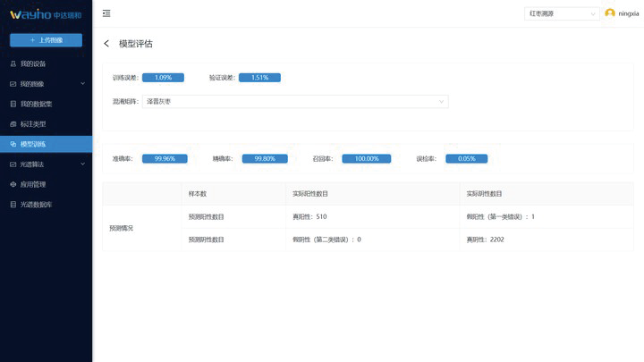The height and width of the screenshot is (362, 644).
Task: Click the 上传图像 upload button
Action: (x=46, y=40)
